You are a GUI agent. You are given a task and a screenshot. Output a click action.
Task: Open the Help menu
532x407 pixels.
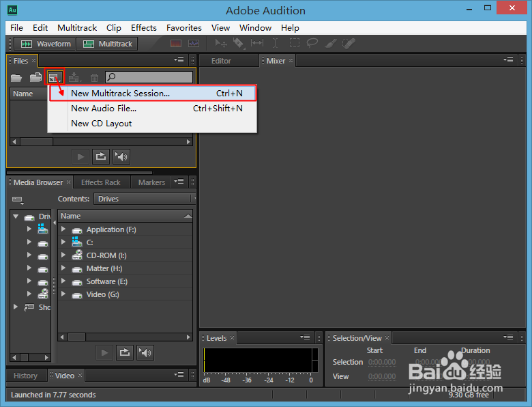coord(290,28)
